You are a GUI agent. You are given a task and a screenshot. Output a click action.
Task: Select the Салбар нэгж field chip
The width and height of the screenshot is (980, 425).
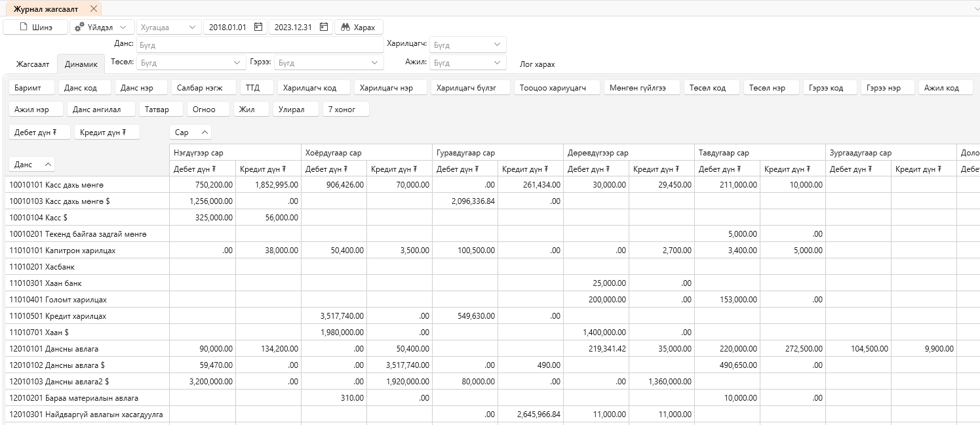[x=204, y=88]
